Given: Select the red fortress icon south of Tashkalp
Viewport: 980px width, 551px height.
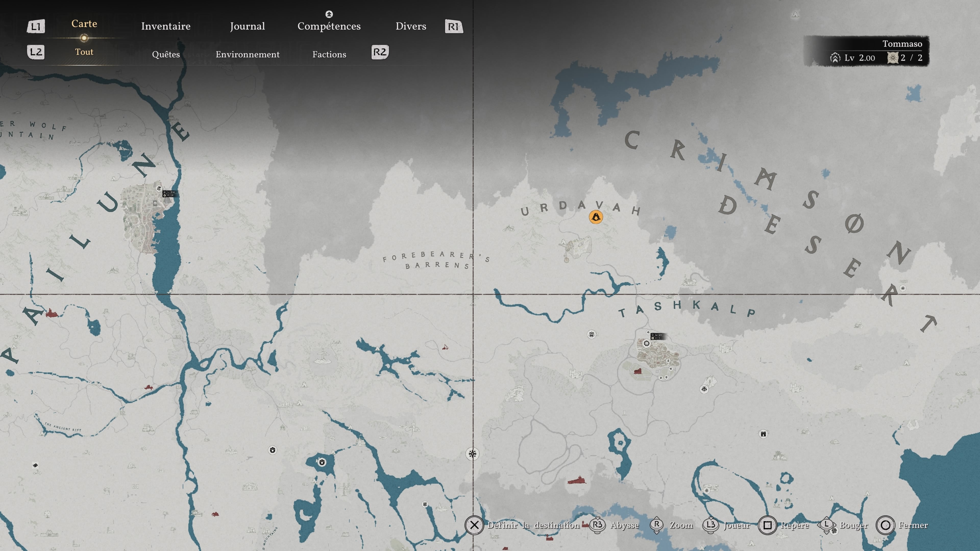Looking at the screenshot, I should pyautogui.click(x=577, y=480).
